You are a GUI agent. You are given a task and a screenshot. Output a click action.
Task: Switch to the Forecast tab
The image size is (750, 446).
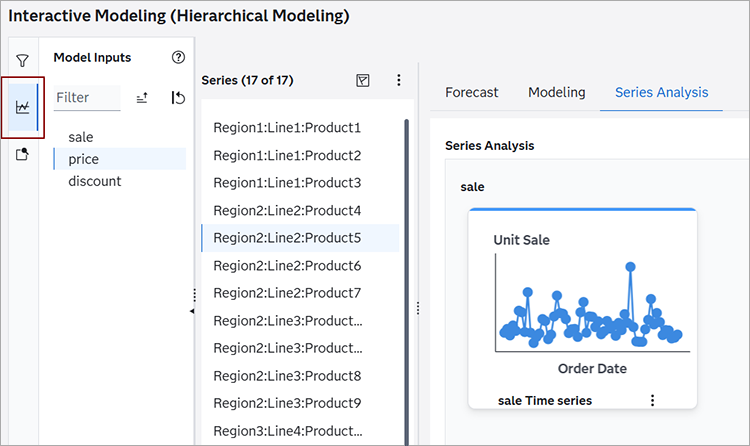click(x=472, y=92)
